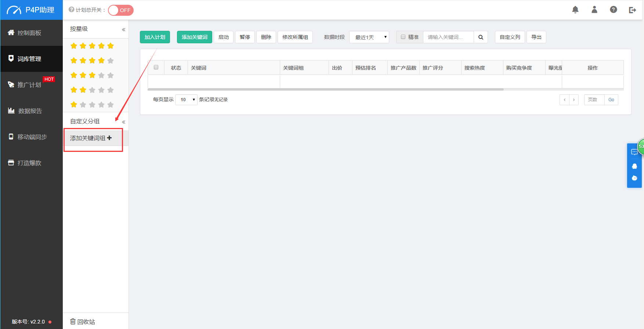Go to 推广计划 in sidebar

click(x=29, y=85)
